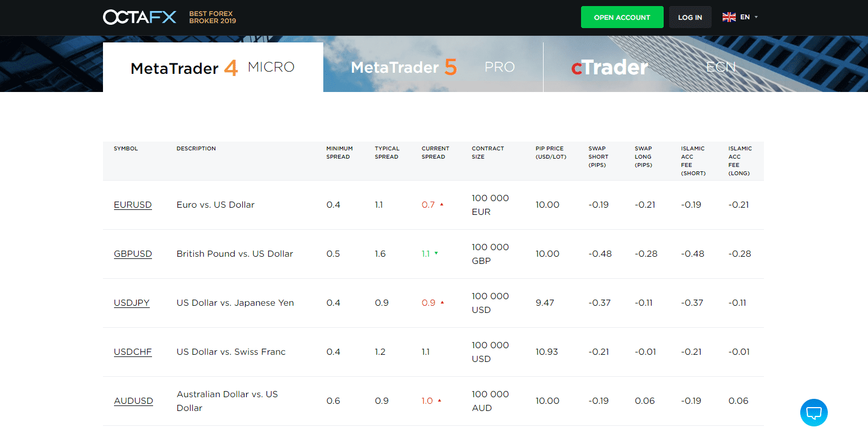Follow the USDJPY symbol link

[x=132, y=303]
